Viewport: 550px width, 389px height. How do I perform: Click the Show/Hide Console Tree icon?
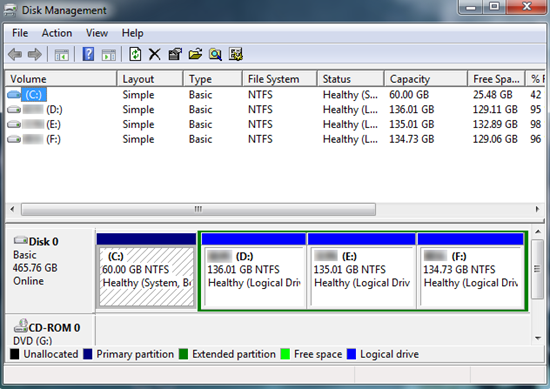[62, 55]
